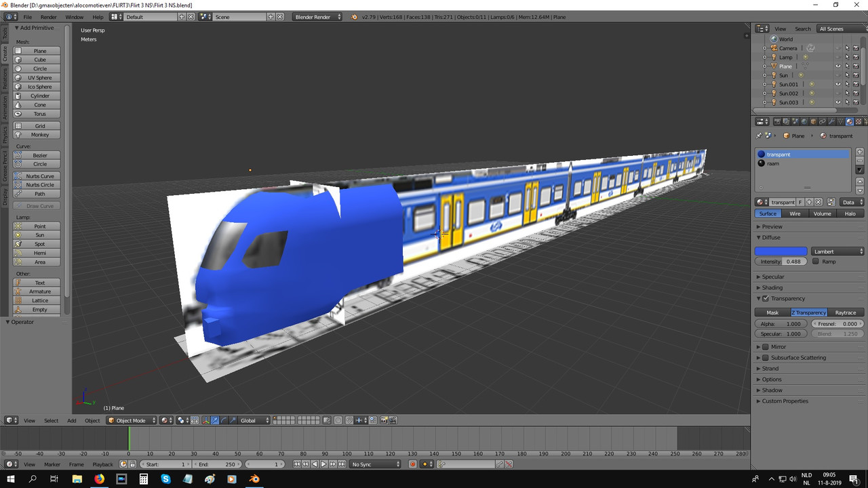This screenshot has width=868, height=488.
Task: Toggle the translate manipulator arrow icon
Action: coord(215,420)
